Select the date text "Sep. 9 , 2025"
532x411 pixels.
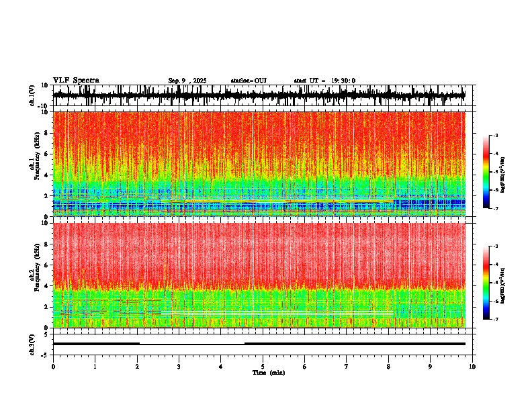coord(187,81)
